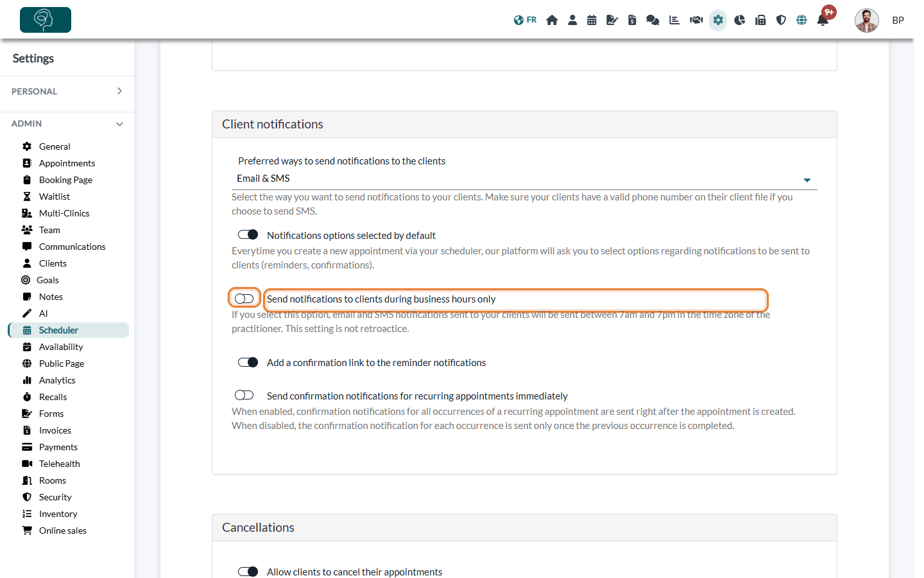Viewport: 924px width, 578px height.
Task: Open Appointments settings in sidebar
Action: point(68,163)
